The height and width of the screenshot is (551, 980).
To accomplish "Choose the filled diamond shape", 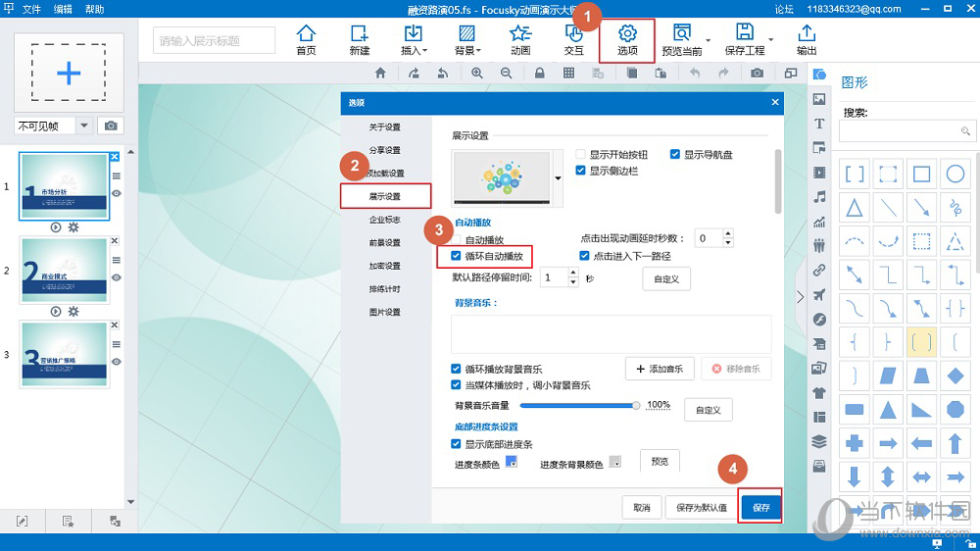I will point(955,376).
